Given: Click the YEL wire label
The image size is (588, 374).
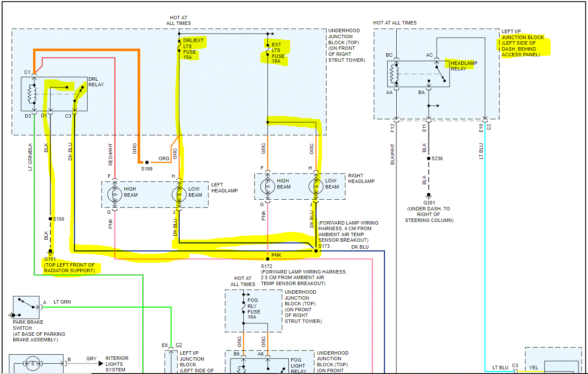Looking at the screenshot, I should tap(534, 368).
